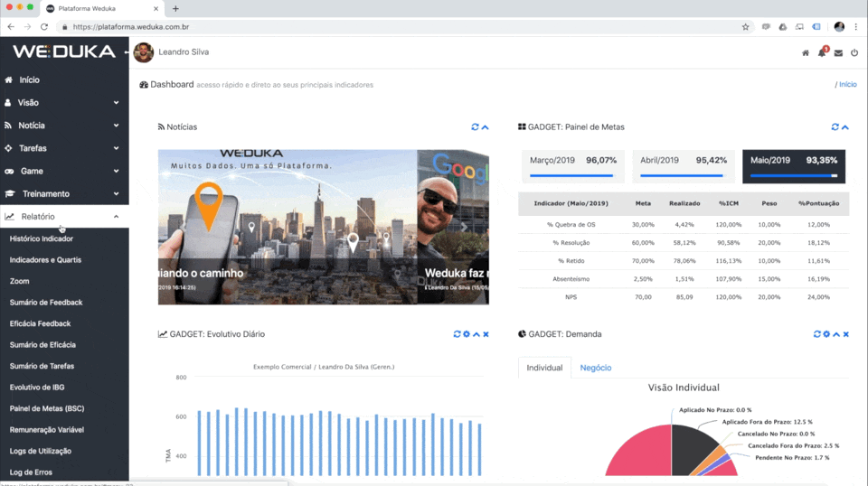The width and height of the screenshot is (868, 486).
Task: Open Histórico Indicador report
Action: click(x=41, y=238)
